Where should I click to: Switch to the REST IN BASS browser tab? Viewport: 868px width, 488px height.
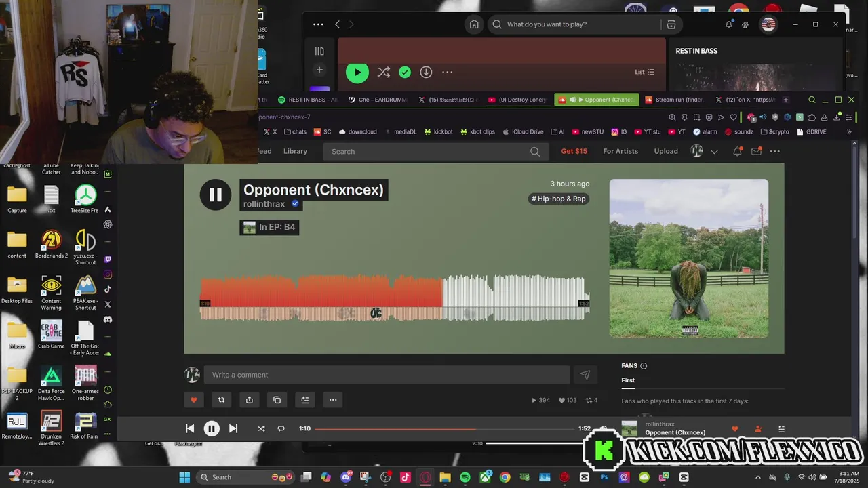(x=308, y=100)
